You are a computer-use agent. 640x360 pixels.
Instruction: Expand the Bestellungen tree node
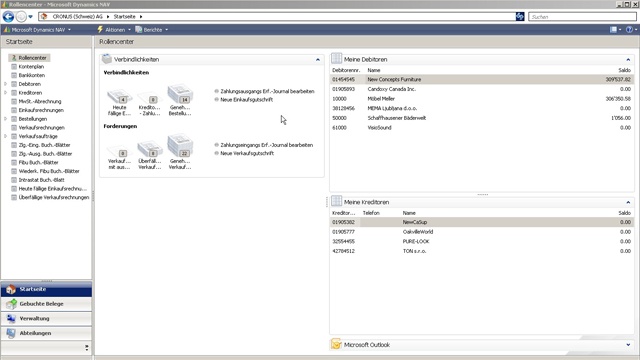pos(5,119)
